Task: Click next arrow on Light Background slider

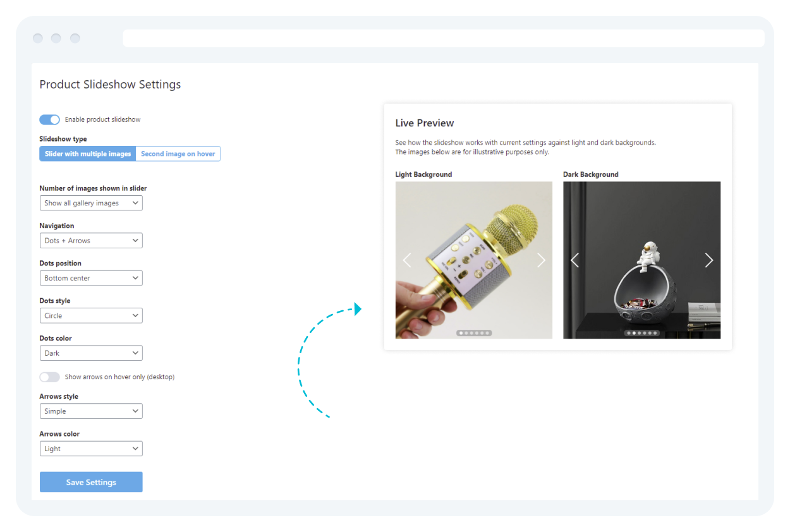Action: [541, 260]
